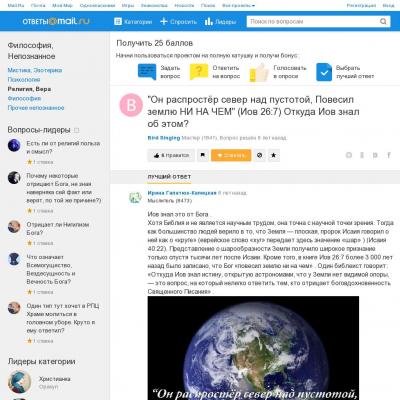Image resolution: width=400 pixels, height=400 pixels.
Task: Open Почта in the top bar
Action: [38, 6]
